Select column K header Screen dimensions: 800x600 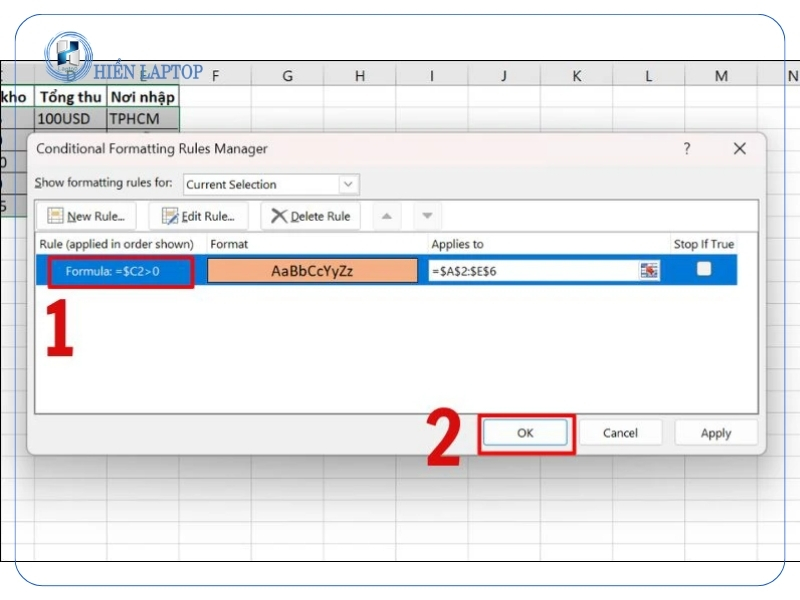[x=577, y=76]
